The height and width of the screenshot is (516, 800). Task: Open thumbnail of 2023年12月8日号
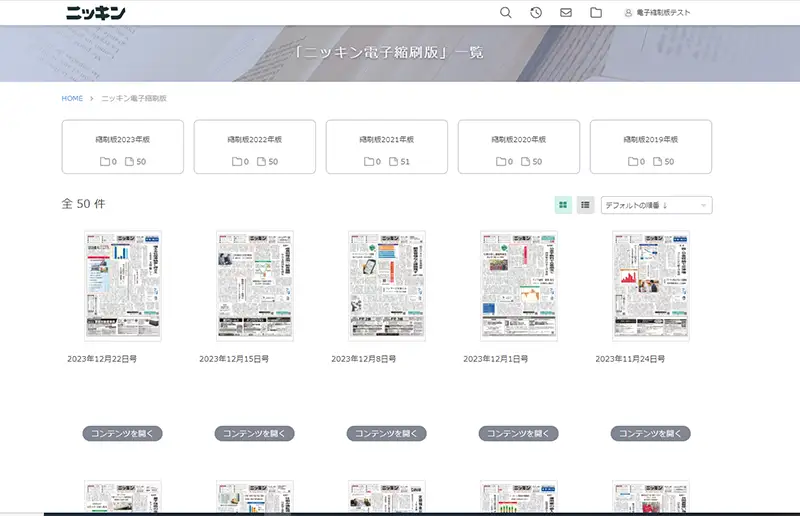(387, 286)
